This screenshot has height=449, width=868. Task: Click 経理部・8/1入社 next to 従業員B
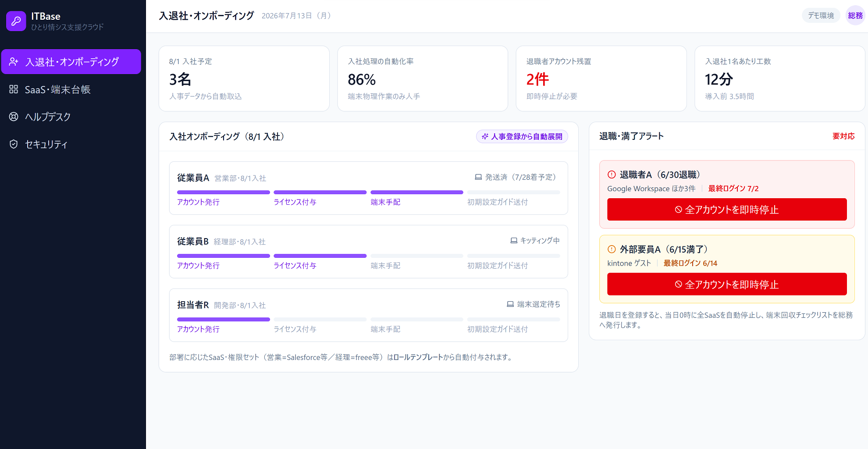[x=240, y=242]
